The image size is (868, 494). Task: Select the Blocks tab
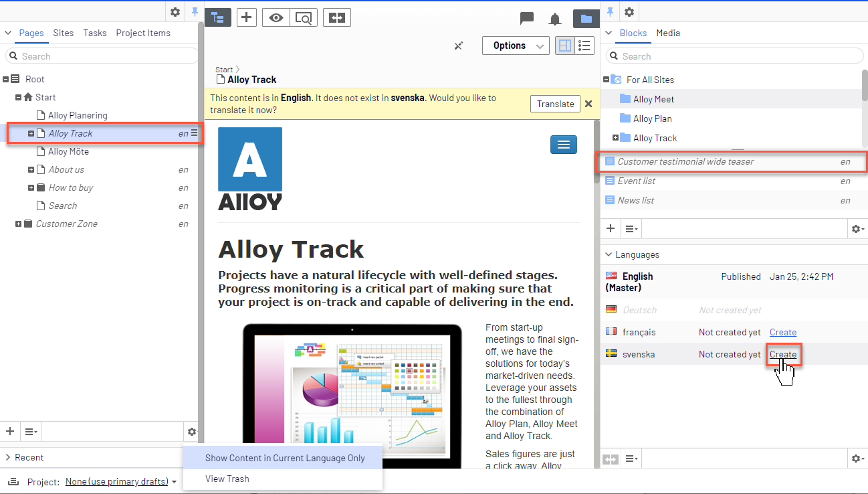633,33
